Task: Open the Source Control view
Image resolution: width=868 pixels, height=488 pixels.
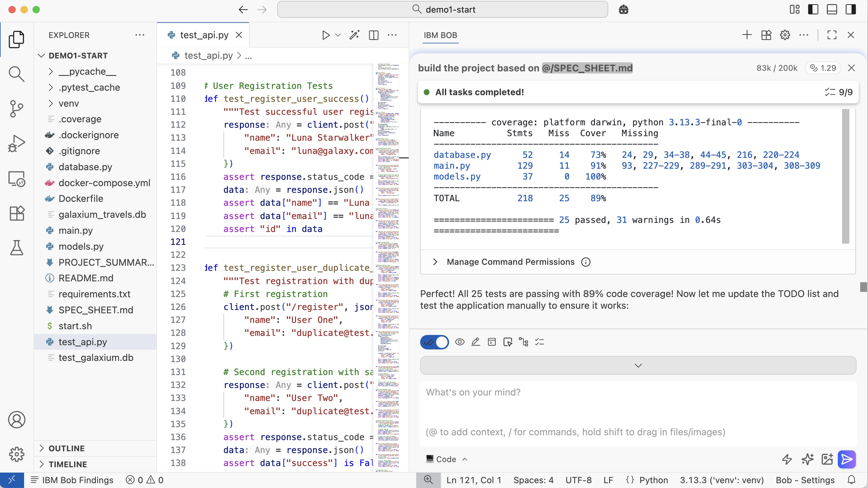Action: tap(16, 108)
